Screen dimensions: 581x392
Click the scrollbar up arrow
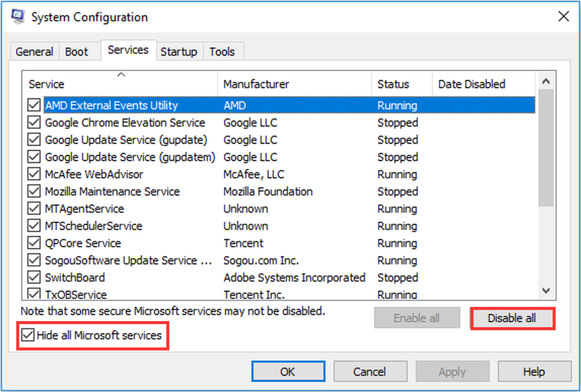(546, 81)
